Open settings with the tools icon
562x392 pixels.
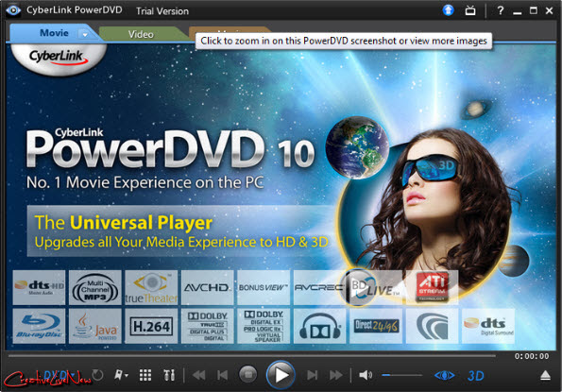point(169,375)
